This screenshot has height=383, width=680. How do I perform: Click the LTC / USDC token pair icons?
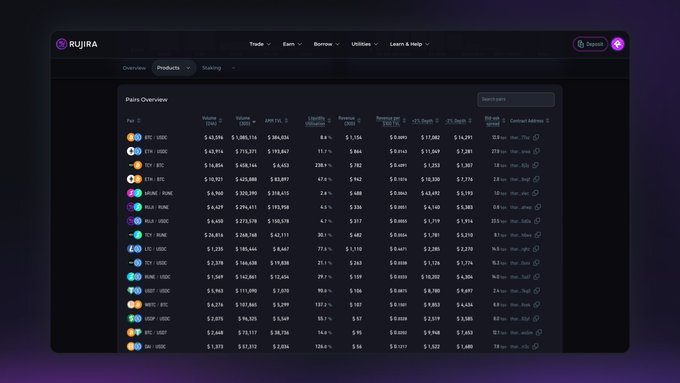pos(134,249)
